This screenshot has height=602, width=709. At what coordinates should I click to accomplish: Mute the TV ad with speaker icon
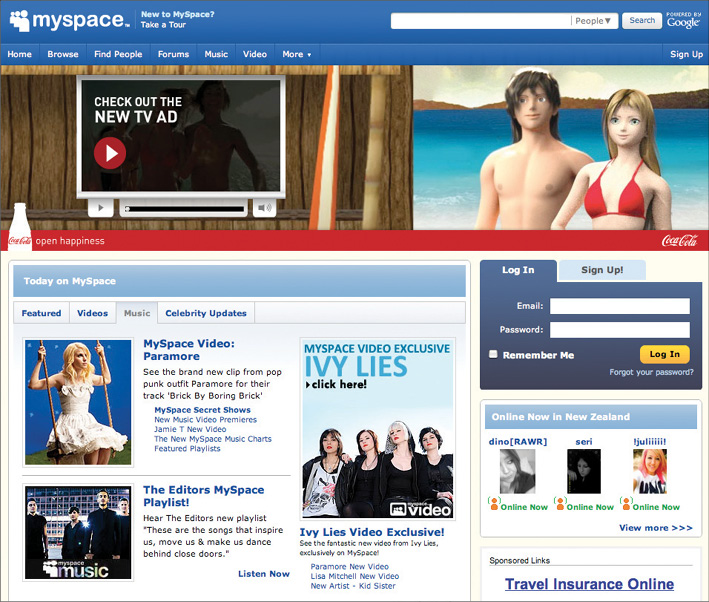coord(265,208)
